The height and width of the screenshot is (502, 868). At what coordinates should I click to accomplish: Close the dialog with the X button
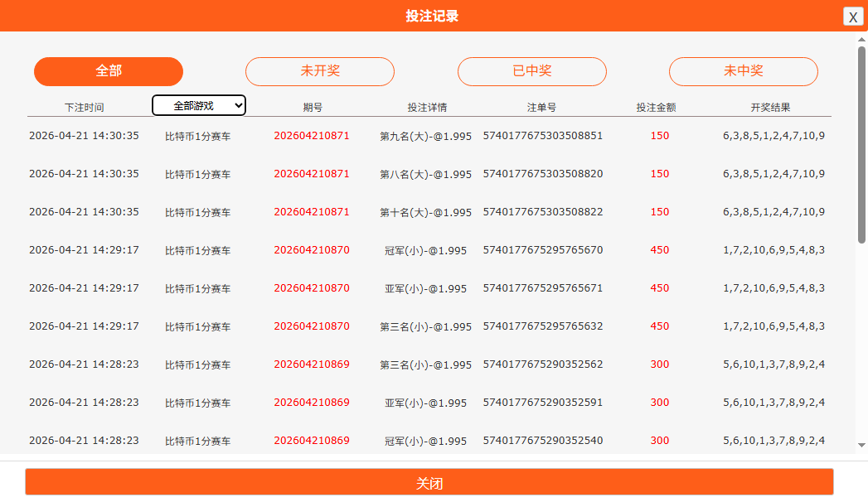(x=853, y=17)
